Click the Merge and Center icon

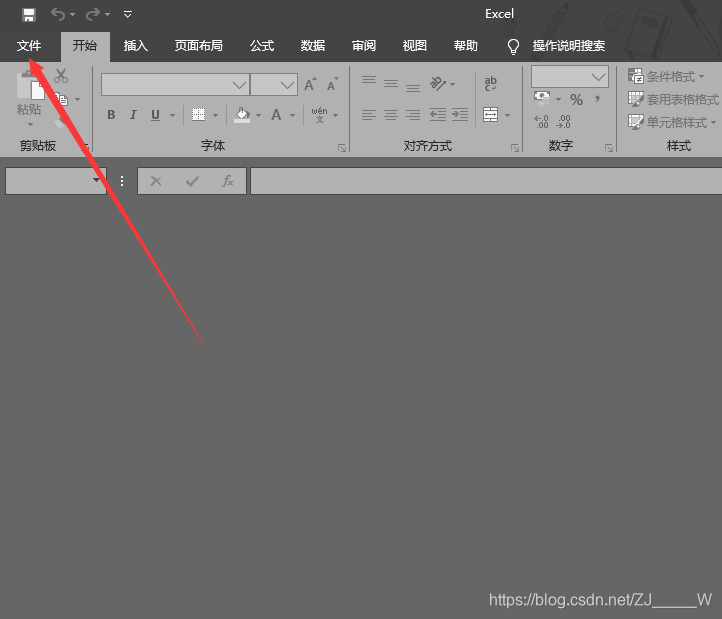pos(491,114)
